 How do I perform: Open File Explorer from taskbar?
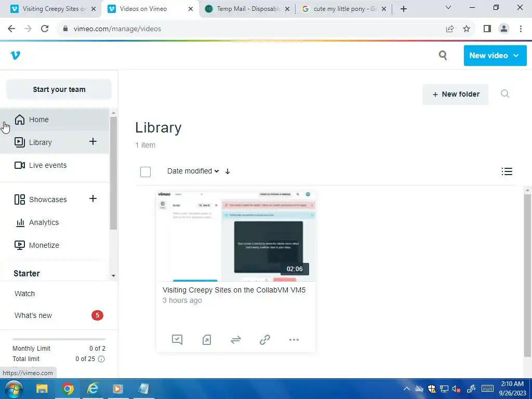[42, 389]
